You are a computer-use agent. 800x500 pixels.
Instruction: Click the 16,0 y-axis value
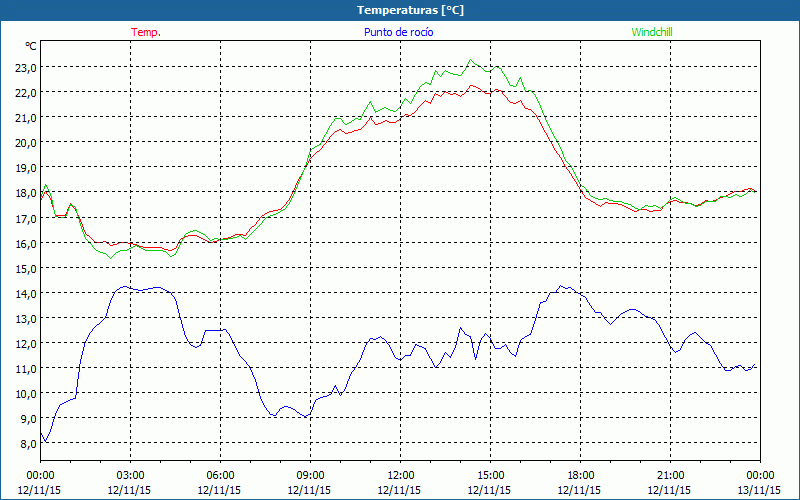pyautogui.click(x=26, y=243)
